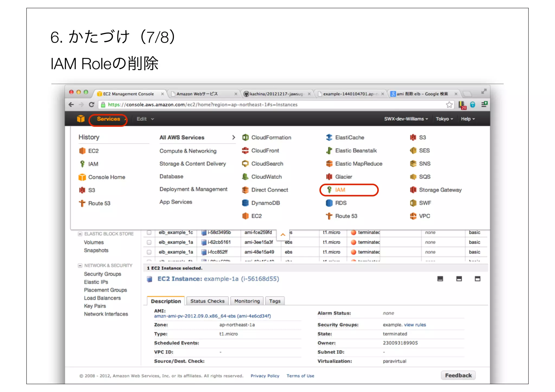Switch to the Tags tab
Image resolution: width=555 pixels, height=392 pixels.
[275, 301]
